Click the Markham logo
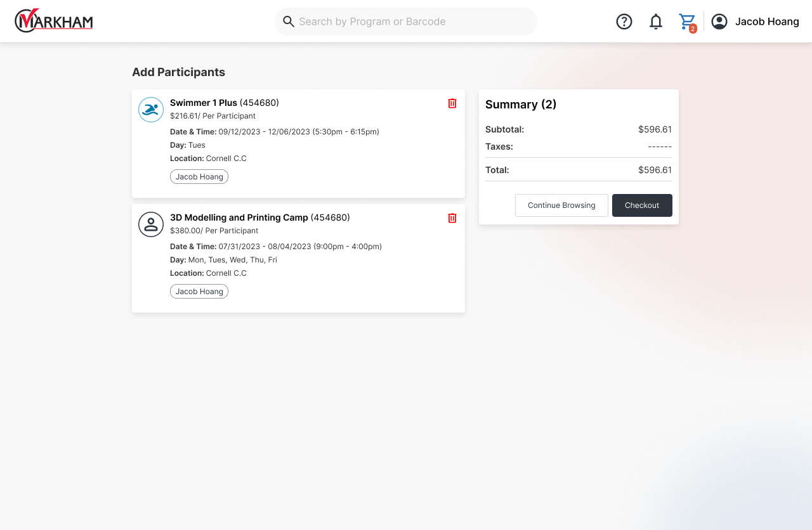The height and width of the screenshot is (530, 812). (x=54, y=21)
